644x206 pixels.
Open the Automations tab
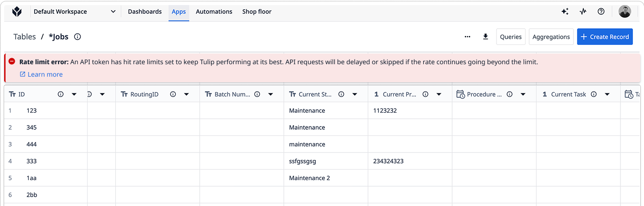click(214, 12)
